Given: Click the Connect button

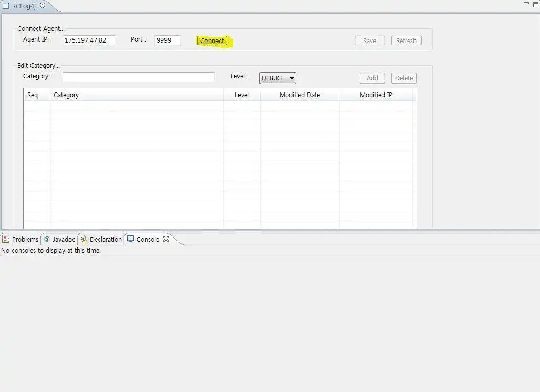Looking at the screenshot, I should click(x=212, y=40).
